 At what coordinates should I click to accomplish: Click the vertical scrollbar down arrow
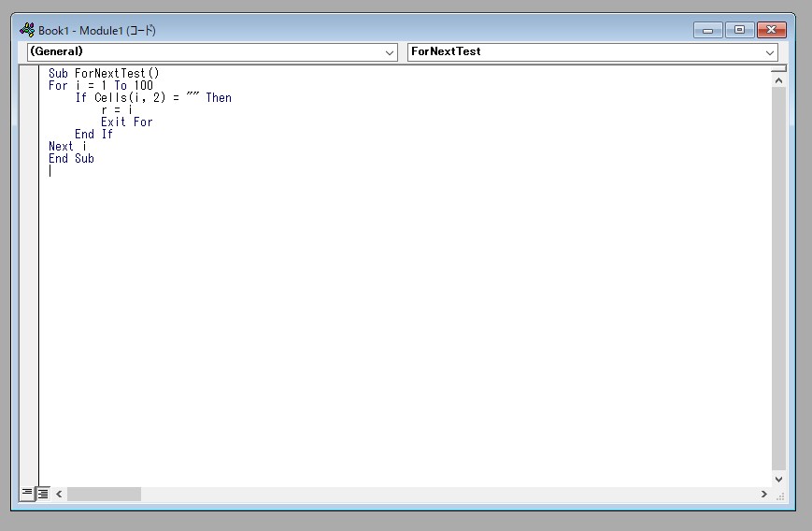click(778, 480)
